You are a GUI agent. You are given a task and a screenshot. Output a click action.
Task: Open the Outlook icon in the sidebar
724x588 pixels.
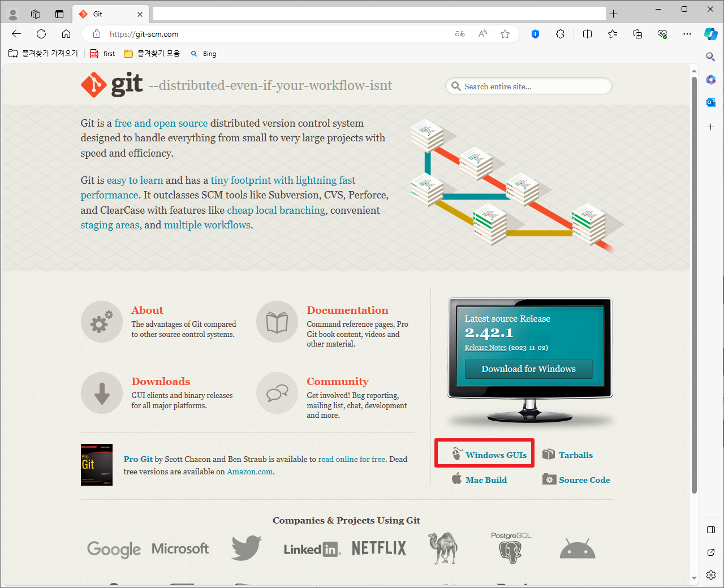pos(711,102)
